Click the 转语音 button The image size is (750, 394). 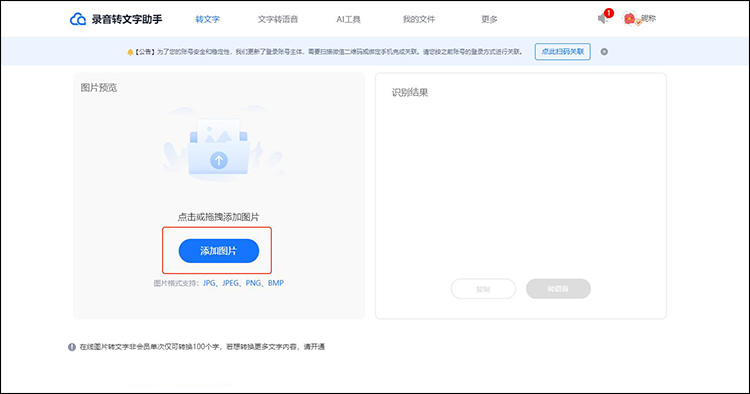click(x=558, y=289)
